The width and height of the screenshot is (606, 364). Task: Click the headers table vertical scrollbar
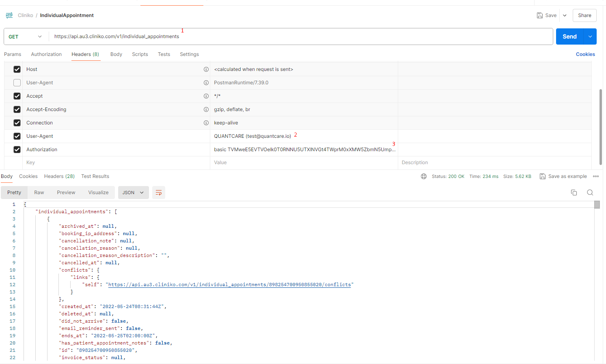pos(601,126)
